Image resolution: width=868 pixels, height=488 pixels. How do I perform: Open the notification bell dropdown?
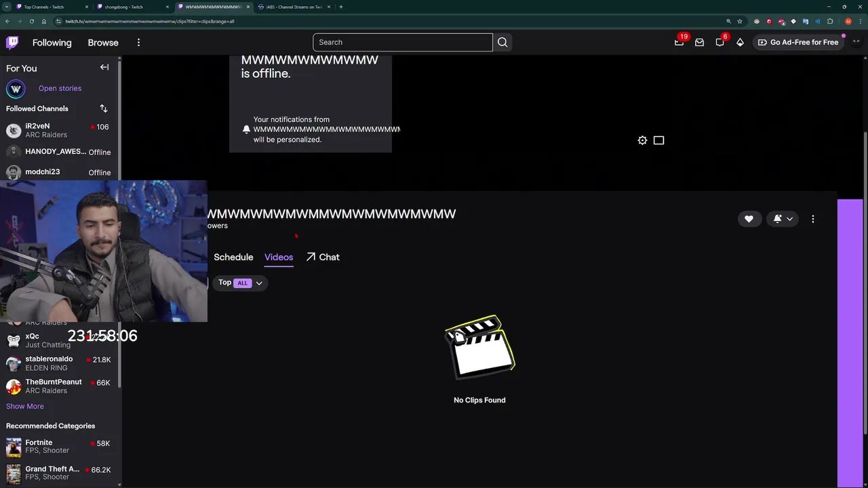[x=783, y=219]
